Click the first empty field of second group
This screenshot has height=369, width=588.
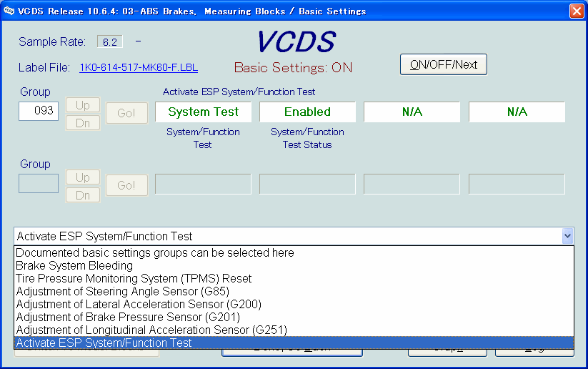click(x=203, y=184)
